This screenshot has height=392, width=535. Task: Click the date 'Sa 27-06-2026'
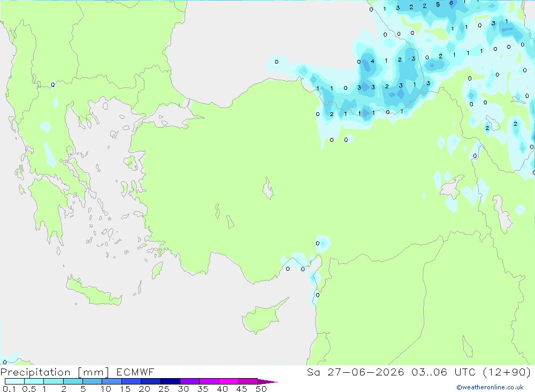pos(356,372)
